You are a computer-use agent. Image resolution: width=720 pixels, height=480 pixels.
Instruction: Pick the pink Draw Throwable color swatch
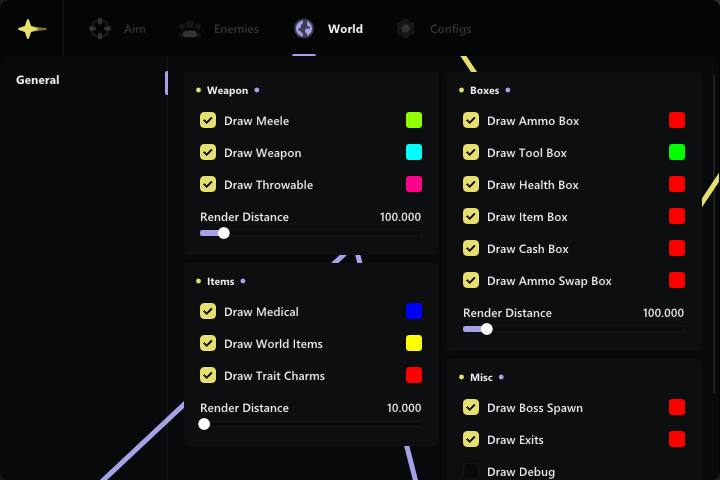(x=414, y=185)
